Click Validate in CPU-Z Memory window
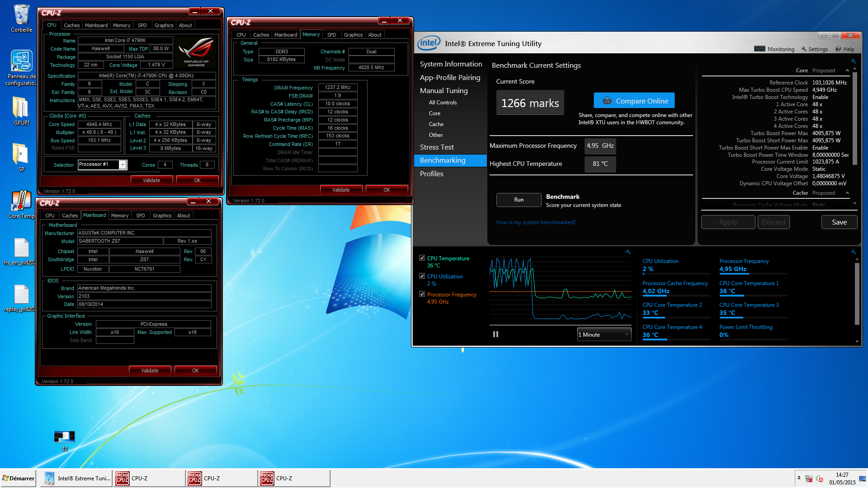868x488 pixels. (x=341, y=190)
